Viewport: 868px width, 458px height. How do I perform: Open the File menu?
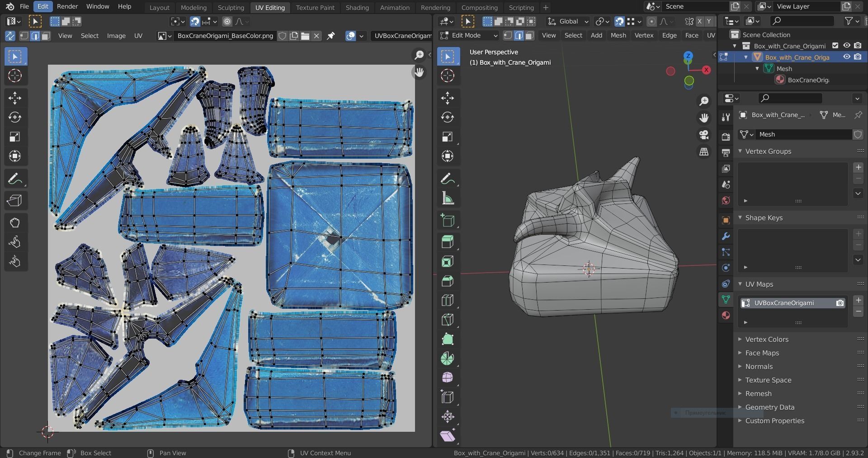click(24, 6)
